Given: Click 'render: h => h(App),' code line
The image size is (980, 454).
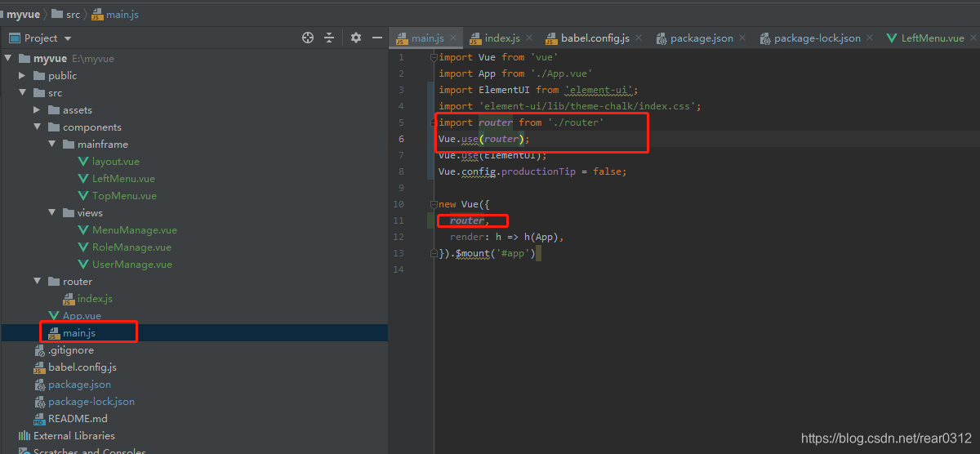Looking at the screenshot, I should 506,237.
